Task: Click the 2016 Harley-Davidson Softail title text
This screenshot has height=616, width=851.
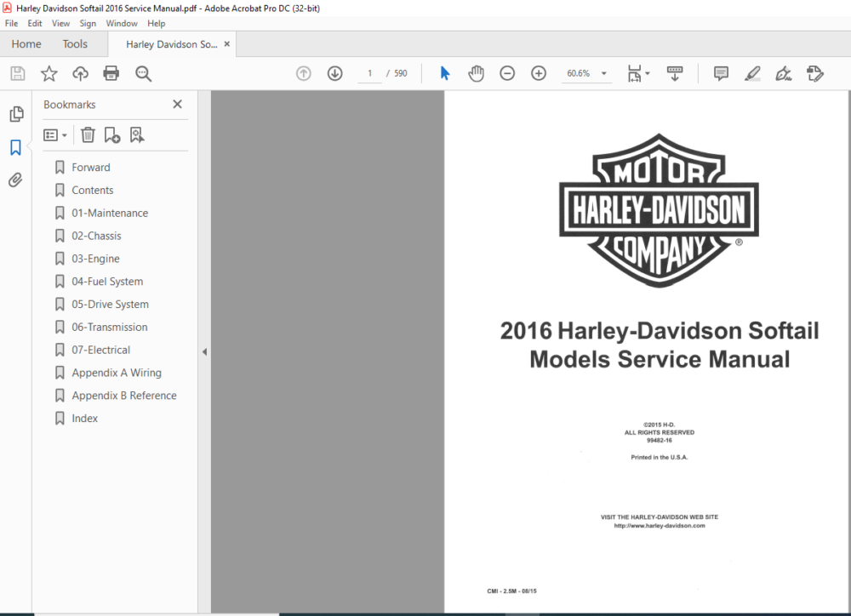Action: [660, 330]
